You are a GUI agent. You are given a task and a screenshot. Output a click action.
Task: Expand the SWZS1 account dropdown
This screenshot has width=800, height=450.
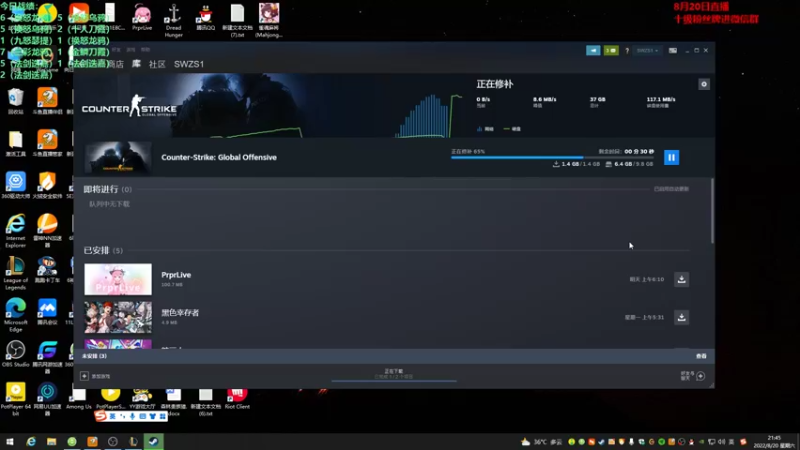647,51
